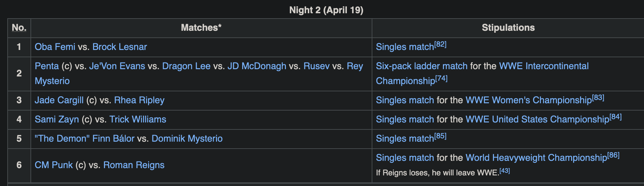This screenshot has height=186, width=644.
Task: Jump to citation reference 86
Action: (x=614, y=155)
